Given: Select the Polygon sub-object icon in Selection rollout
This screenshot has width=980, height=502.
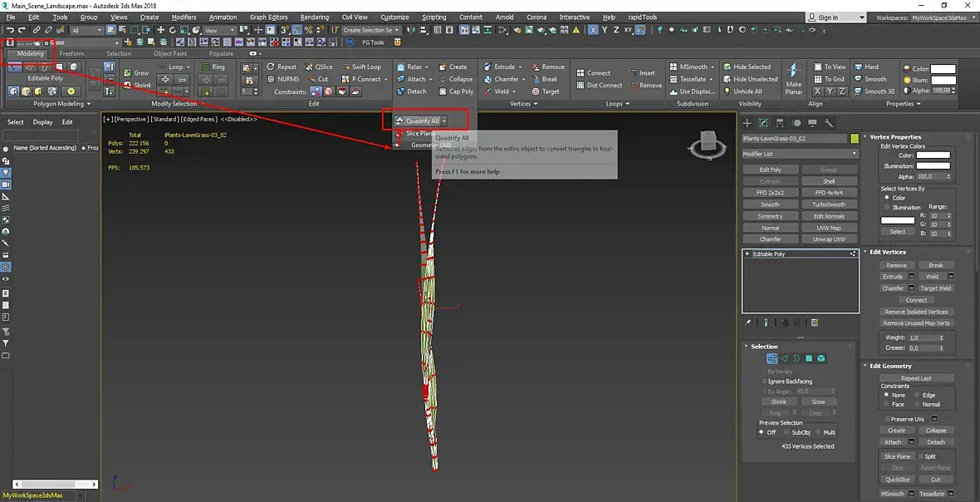Looking at the screenshot, I should [x=809, y=359].
